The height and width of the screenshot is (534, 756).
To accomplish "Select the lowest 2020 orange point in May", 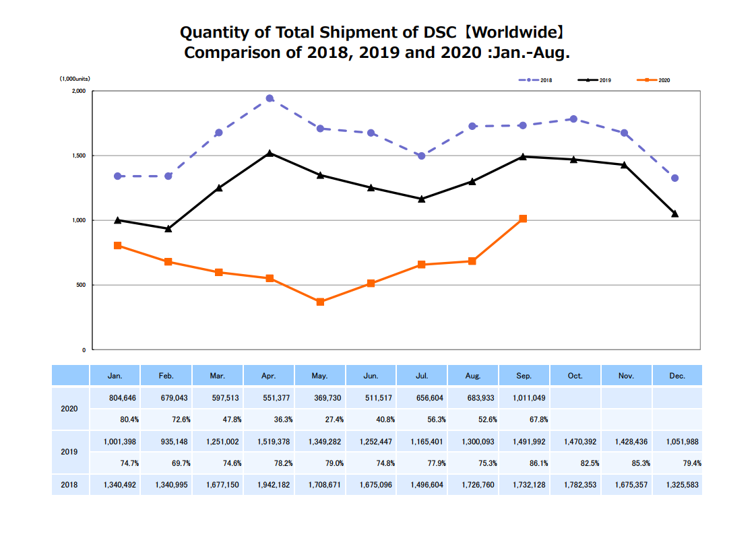I will point(320,302).
